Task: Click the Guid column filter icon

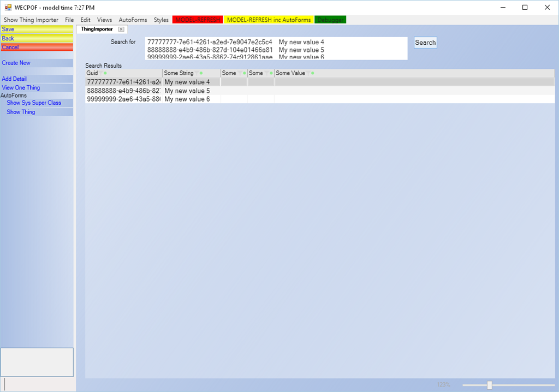Action: coord(101,73)
